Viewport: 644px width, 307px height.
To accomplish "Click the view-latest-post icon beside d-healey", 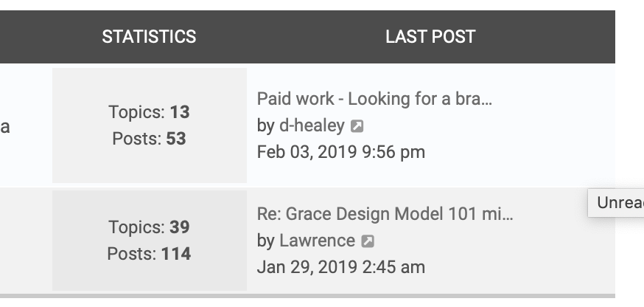I will coord(357,126).
